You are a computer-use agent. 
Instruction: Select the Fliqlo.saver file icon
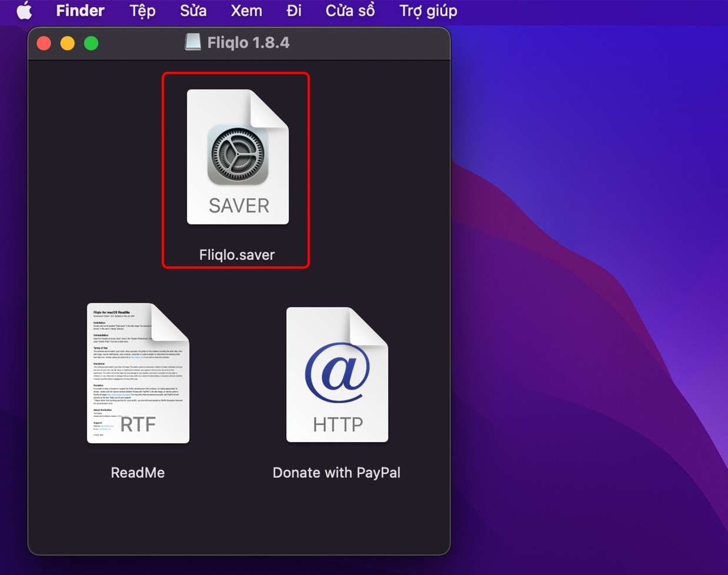[x=238, y=157]
